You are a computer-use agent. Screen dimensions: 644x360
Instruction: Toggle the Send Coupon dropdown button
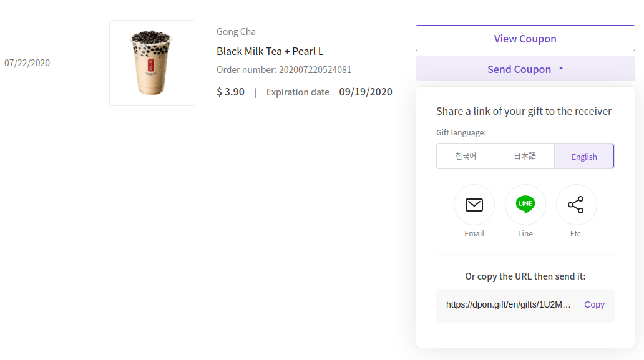pyautogui.click(x=525, y=69)
